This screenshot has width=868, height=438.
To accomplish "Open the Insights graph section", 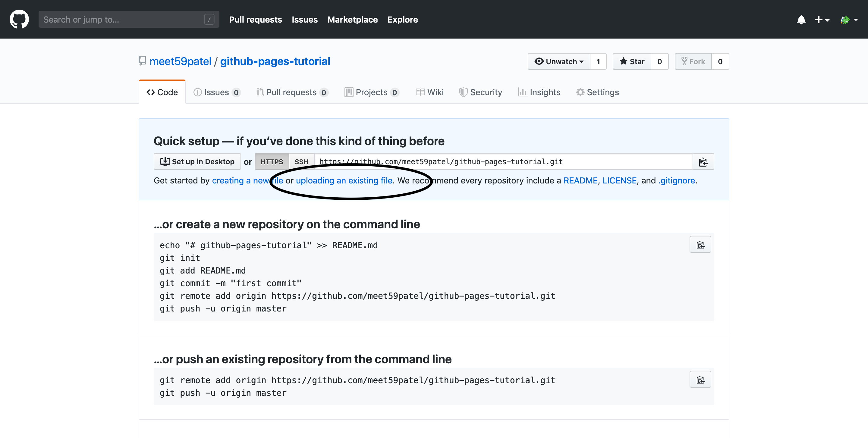I will pos(539,92).
